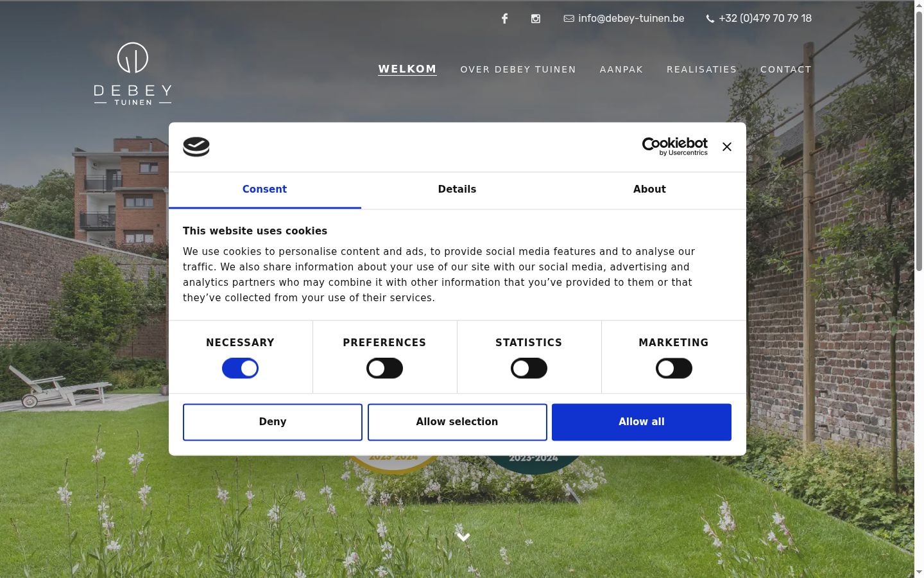
Task: Open the Instagram profile icon
Action: click(536, 19)
